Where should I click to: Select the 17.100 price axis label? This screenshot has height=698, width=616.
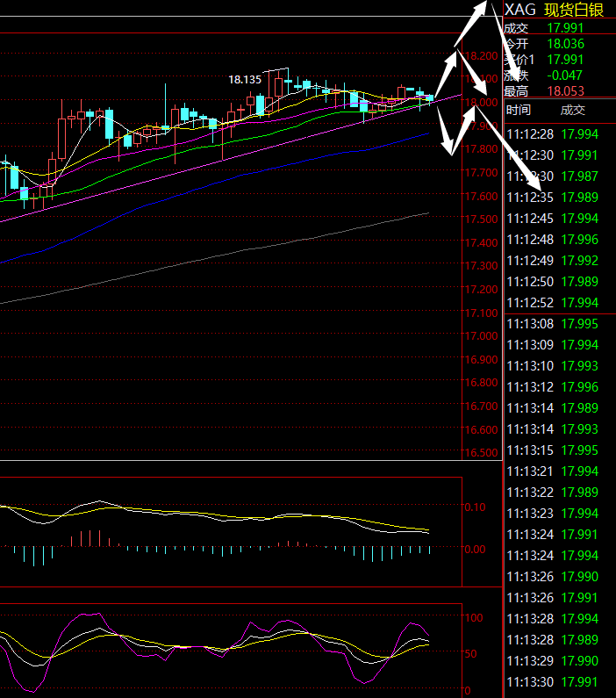pyautogui.click(x=482, y=313)
